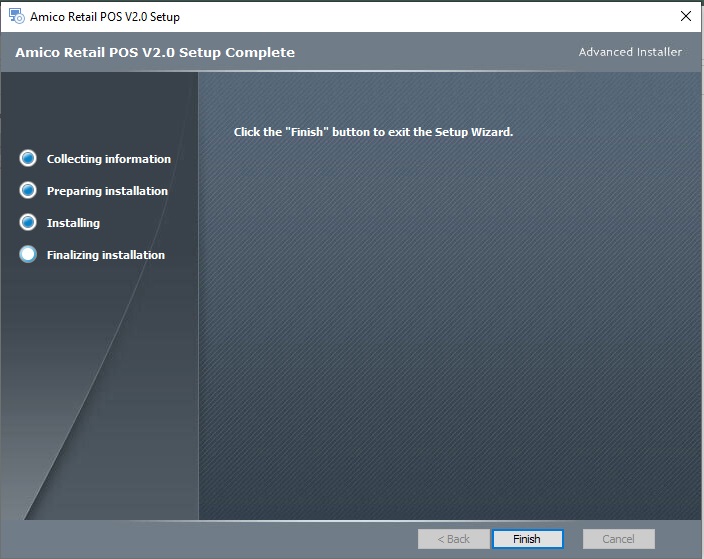The width and height of the screenshot is (704, 559).
Task: Select the Finalizing installation step label
Action: (x=105, y=255)
